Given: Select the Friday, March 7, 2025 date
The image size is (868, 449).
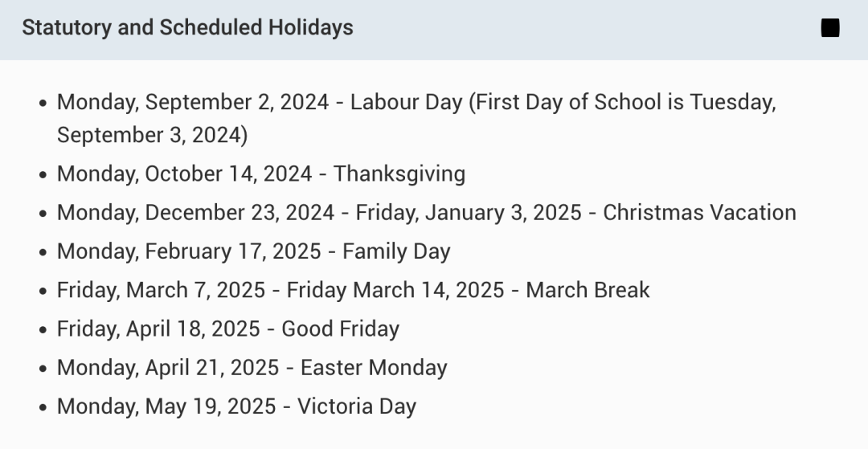Looking at the screenshot, I should 161,290.
